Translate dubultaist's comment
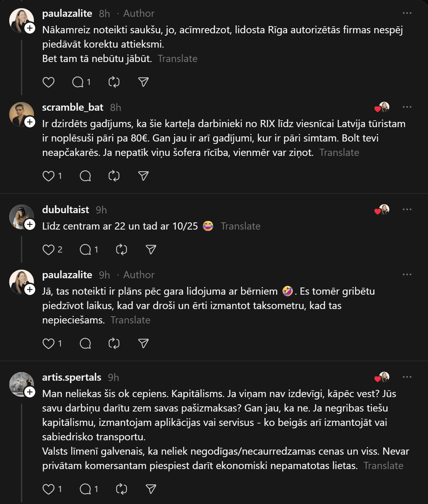Screen dimensions: 428x504 (x=240, y=226)
